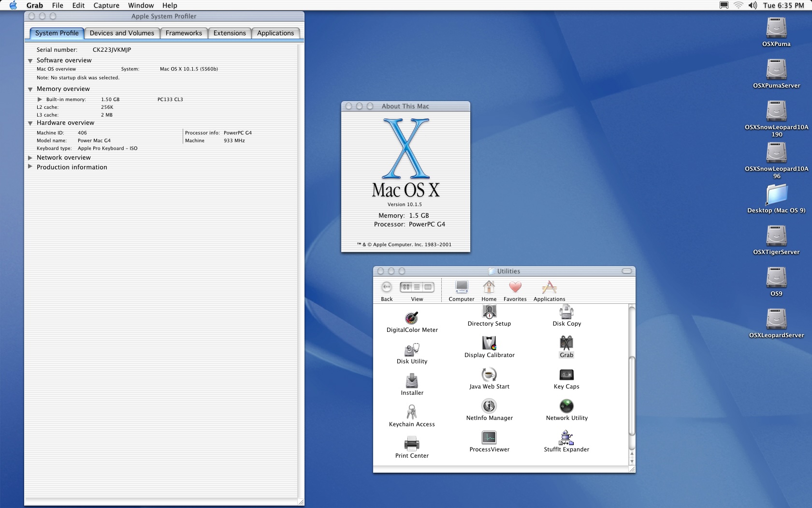Click the version text in About This Mac
Image resolution: width=812 pixels, height=508 pixels.
[405, 205]
